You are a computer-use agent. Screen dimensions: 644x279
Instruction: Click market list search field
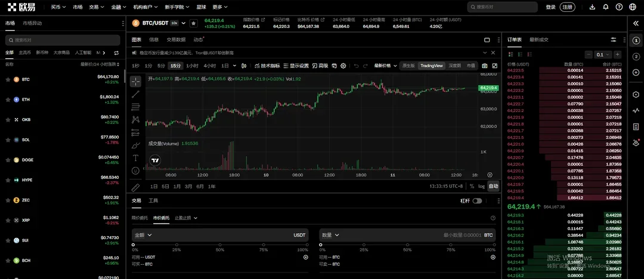[63, 40]
